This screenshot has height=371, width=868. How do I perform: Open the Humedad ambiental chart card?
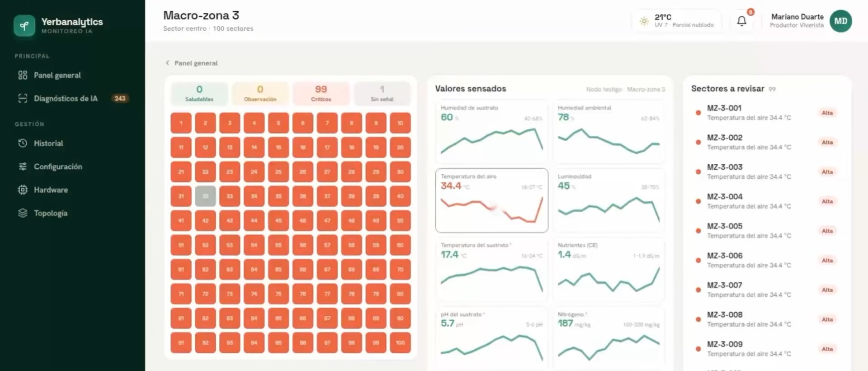pyautogui.click(x=609, y=132)
